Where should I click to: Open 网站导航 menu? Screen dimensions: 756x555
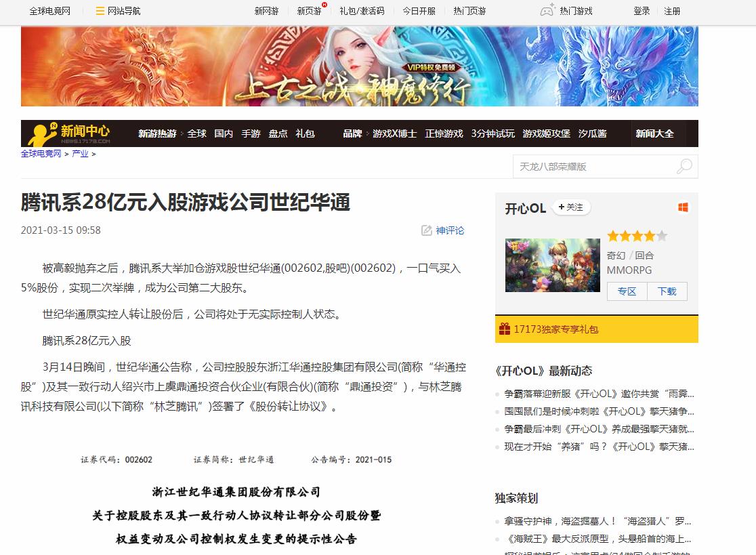click(x=124, y=11)
